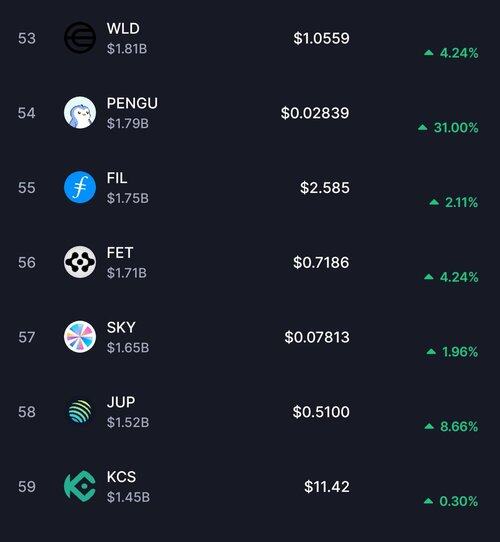The height and width of the screenshot is (542, 500).
Task: Click SKY price $0.07813
Action: (x=317, y=337)
